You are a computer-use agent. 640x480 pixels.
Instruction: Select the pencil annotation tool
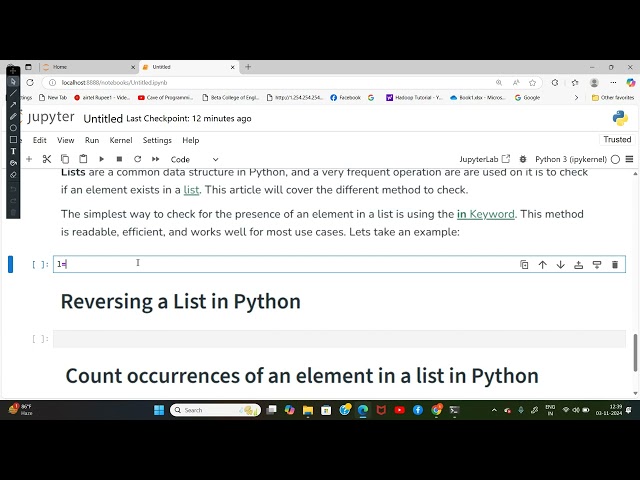(x=13, y=116)
